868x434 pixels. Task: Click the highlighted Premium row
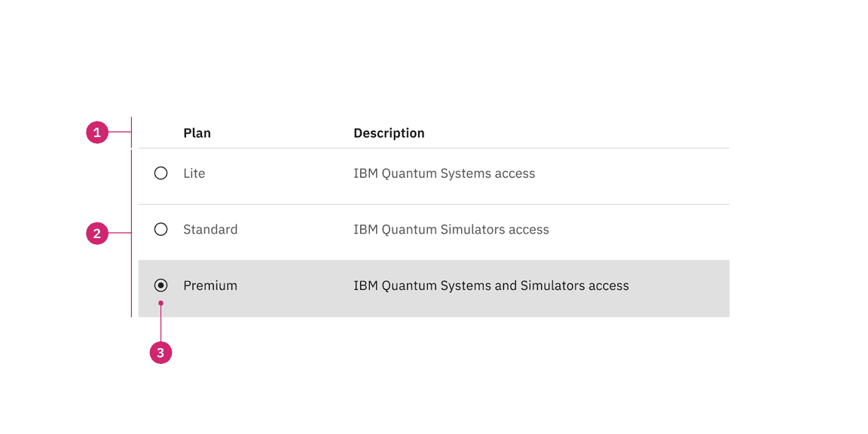click(x=434, y=289)
